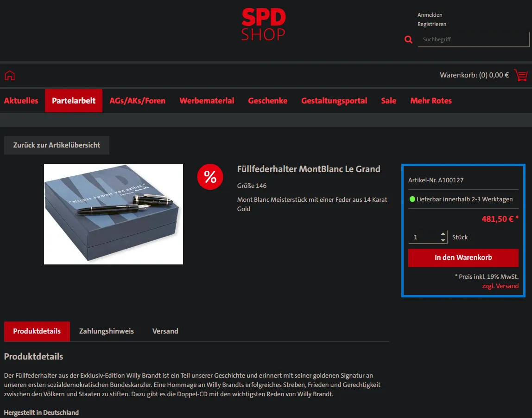Switch to the Versand tab
532x418 pixels.
pos(165,331)
